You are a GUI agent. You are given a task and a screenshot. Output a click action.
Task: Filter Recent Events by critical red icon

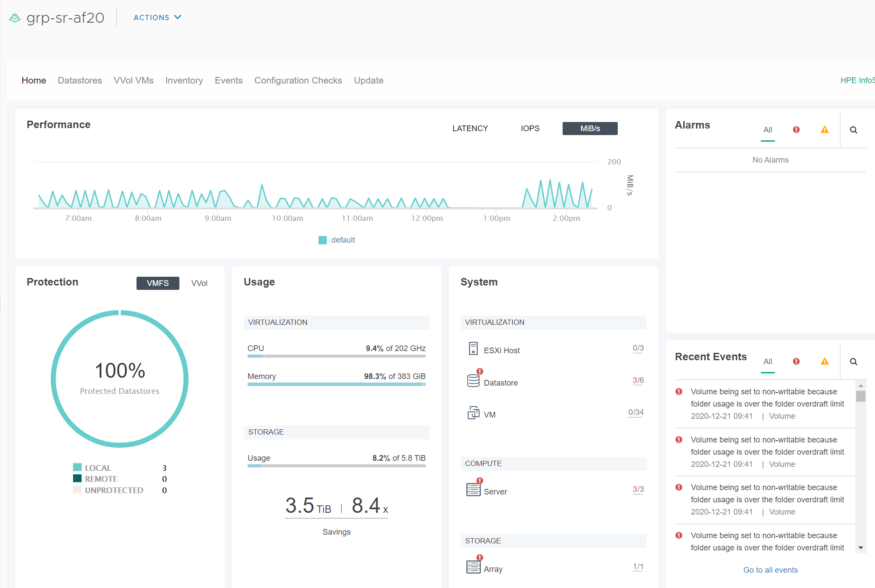coord(796,362)
